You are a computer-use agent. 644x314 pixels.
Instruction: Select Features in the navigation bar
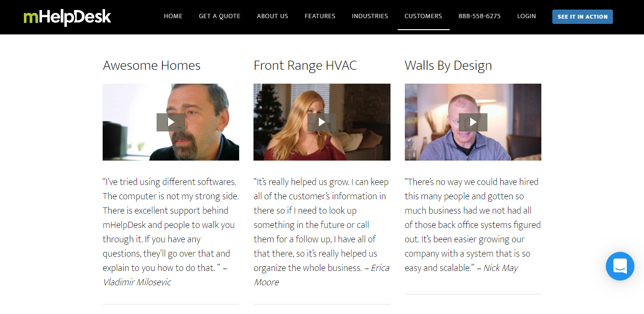click(320, 16)
